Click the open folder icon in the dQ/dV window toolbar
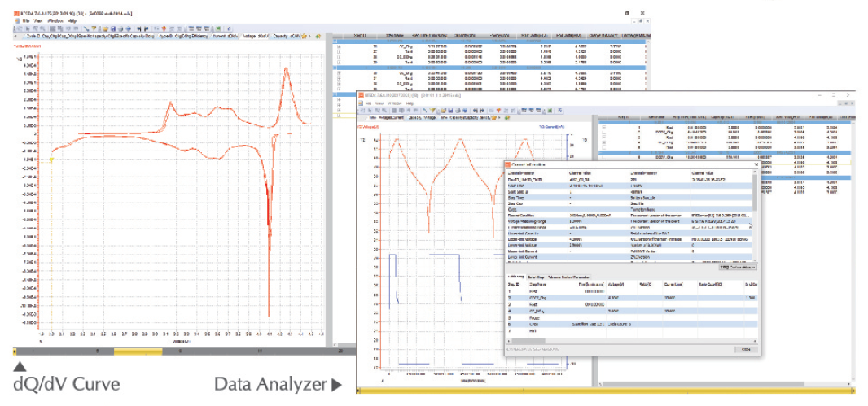The image size is (868, 406). click(105, 28)
